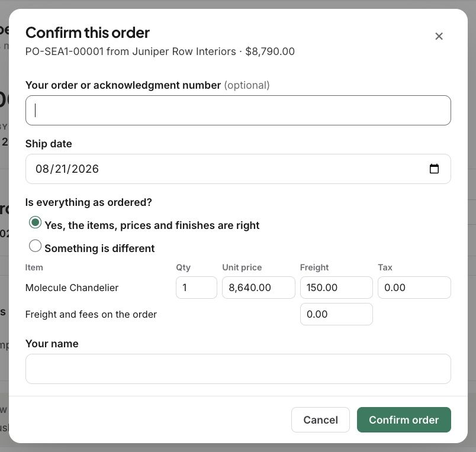Edit Molecule Chandelier unit price 8,640.00
476x452 pixels.
click(x=258, y=288)
